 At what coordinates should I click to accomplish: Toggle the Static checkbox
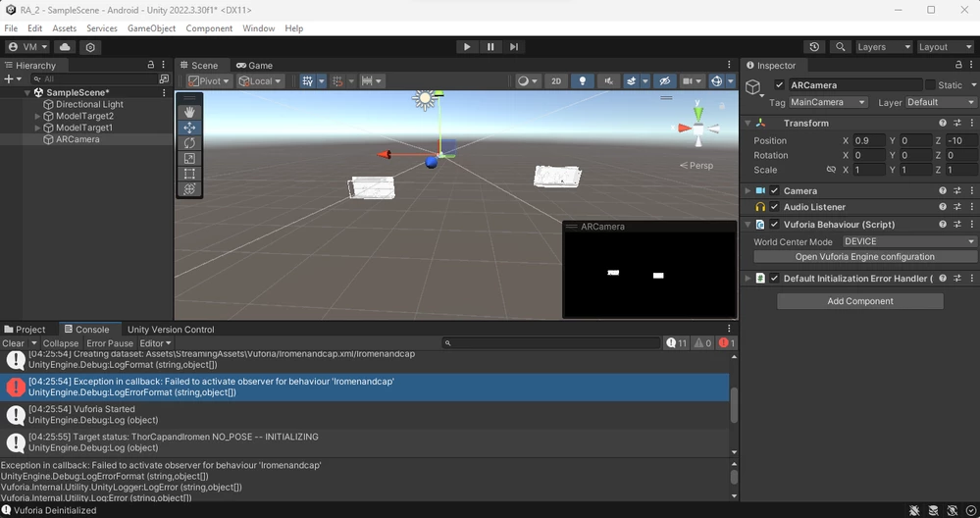(x=931, y=85)
